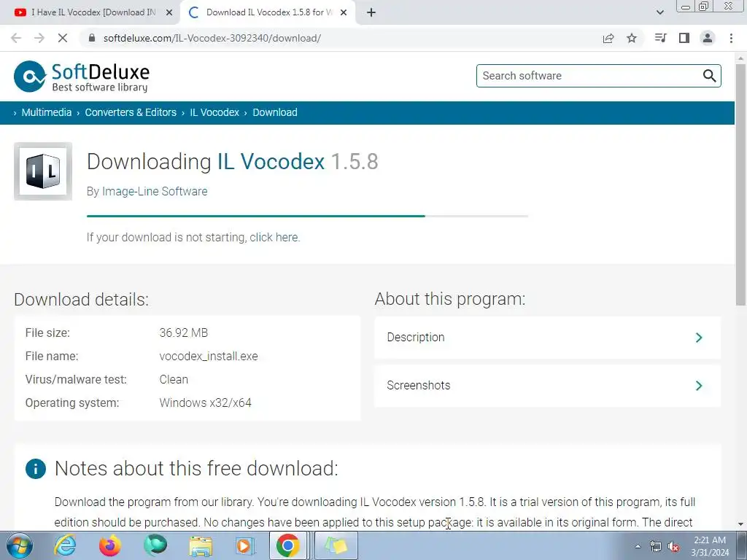Viewport: 747px width, 560px height.
Task: Open the tab search dropdown arrow
Action: [659, 12]
